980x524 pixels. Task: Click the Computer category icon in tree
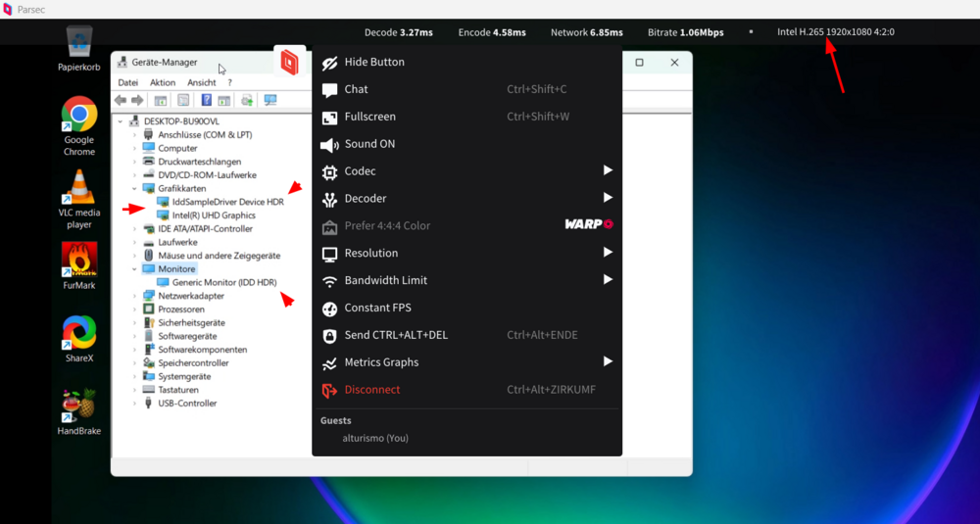pyautogui.click(x=148, y=148)
